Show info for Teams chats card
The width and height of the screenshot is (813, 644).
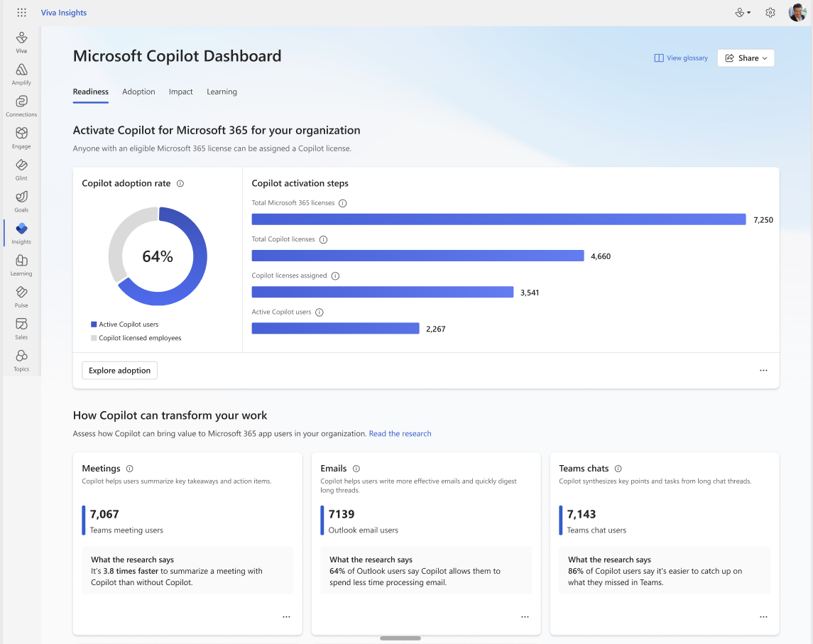[618, 469]
